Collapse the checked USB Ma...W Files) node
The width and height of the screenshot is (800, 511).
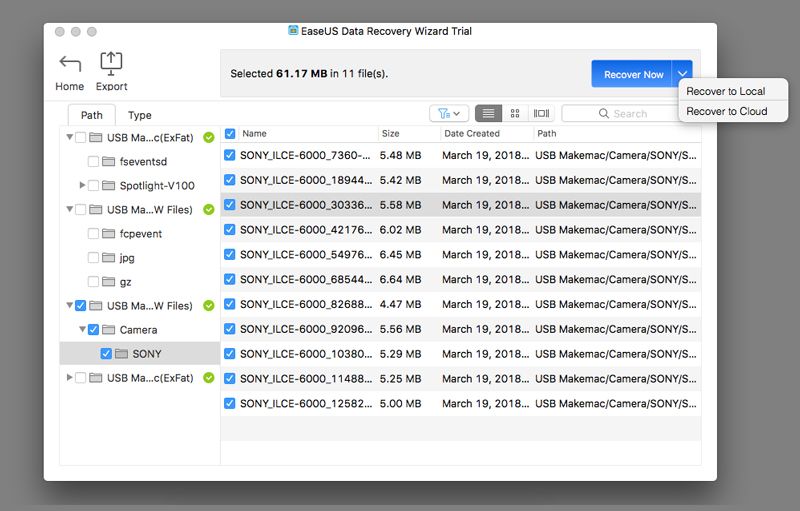pyautogui.click(x=69, y=305)
